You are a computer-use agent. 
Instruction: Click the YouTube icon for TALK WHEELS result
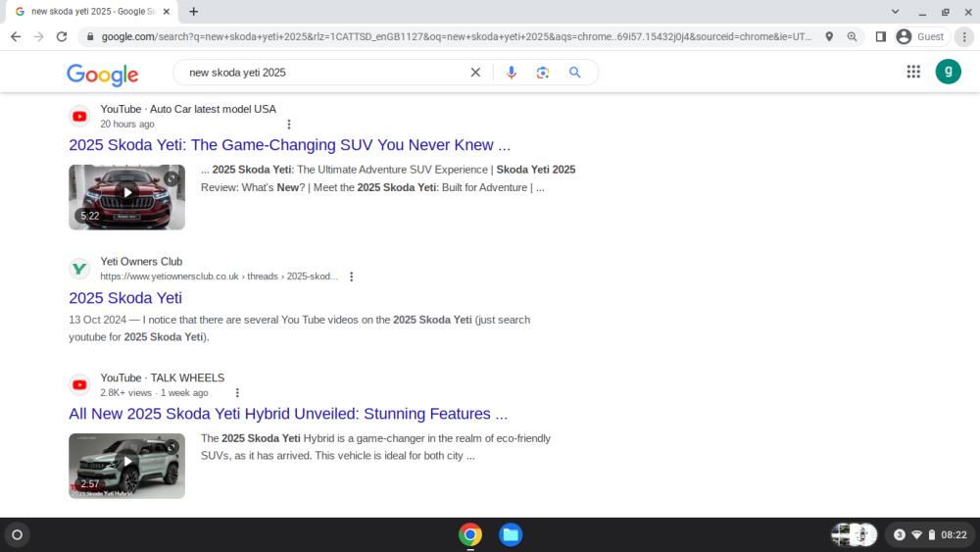pos(79,385)
